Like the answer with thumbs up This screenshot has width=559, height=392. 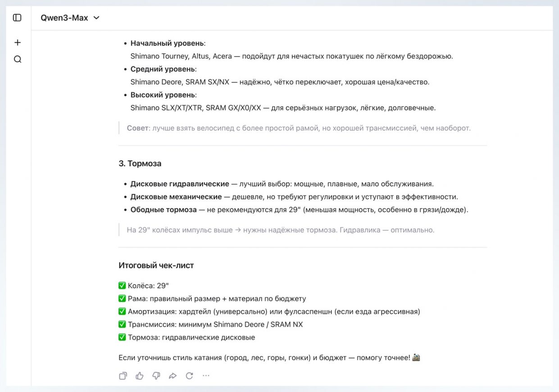140,376
